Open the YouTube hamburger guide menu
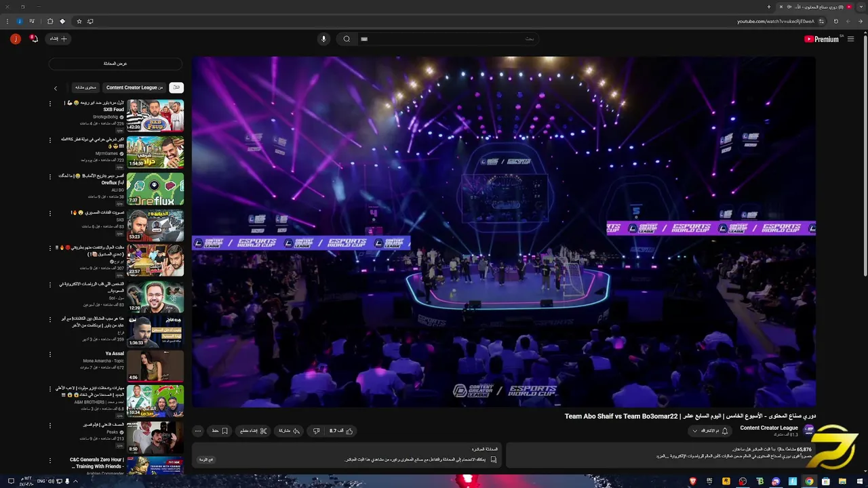Viewport: 868px width, 488px height. pos(850,39)
